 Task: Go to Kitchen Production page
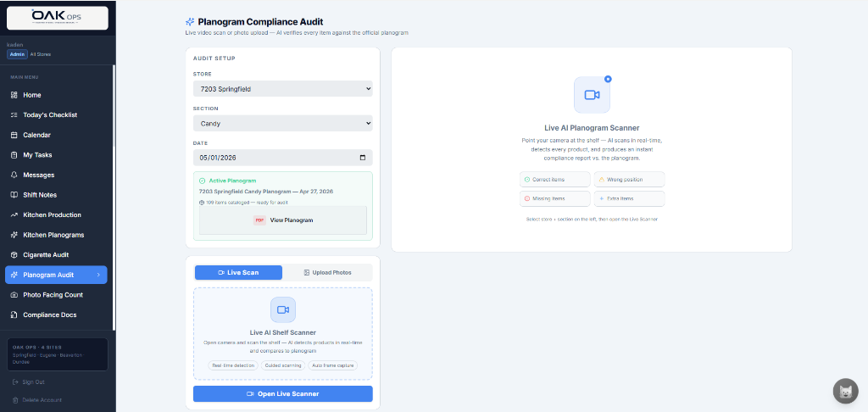coord(57,214)
